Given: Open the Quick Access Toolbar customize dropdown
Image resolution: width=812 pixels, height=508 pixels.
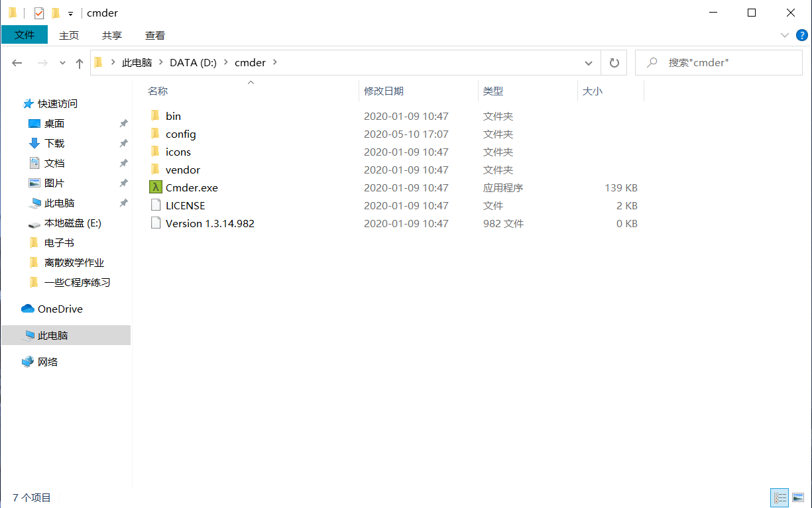Looking at the screenshot, I should coord(70,13).
